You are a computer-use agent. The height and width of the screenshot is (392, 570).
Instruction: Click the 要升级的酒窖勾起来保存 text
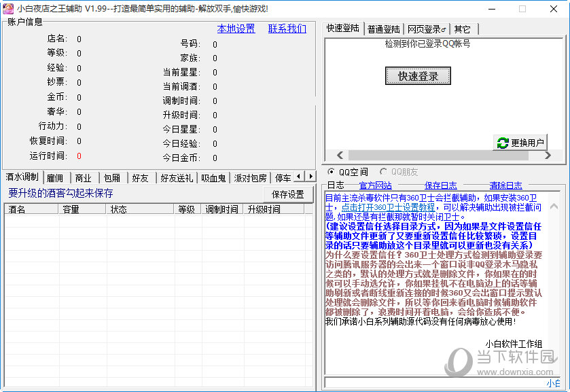[x=60, y=193]
